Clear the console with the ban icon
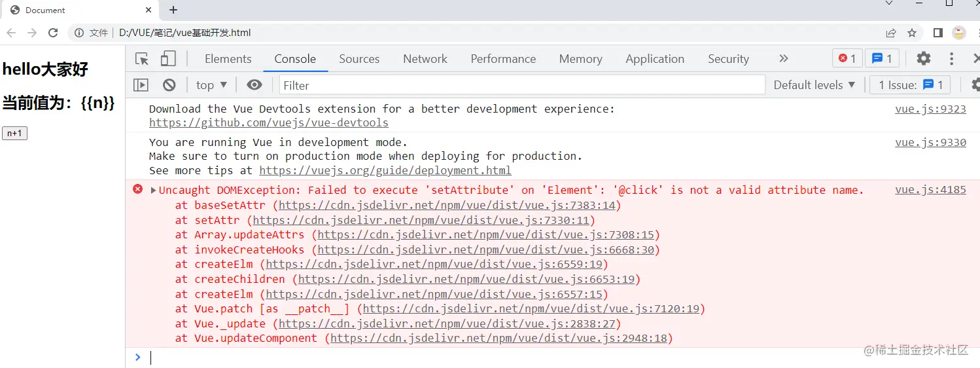 (x=169, y=85)
